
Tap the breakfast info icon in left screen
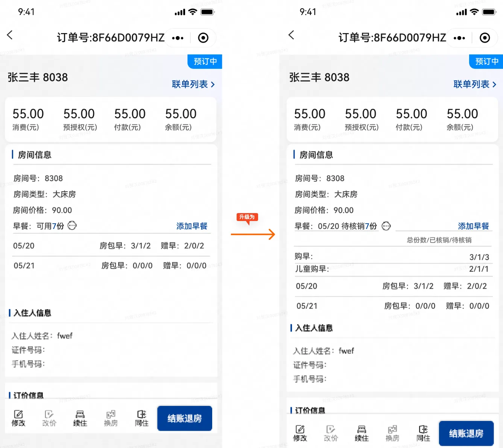point(72,226)
